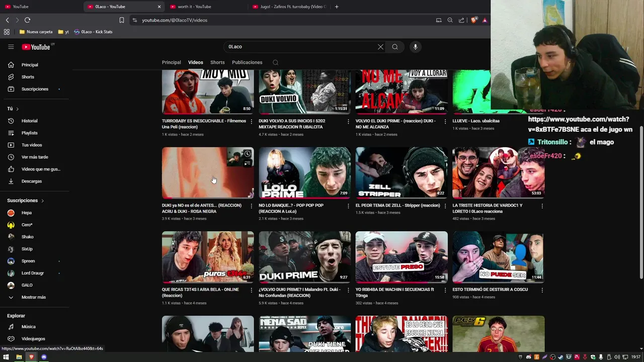Open Brave Shields lion icon
Screen dimensions: 644x362
(473, 20)
